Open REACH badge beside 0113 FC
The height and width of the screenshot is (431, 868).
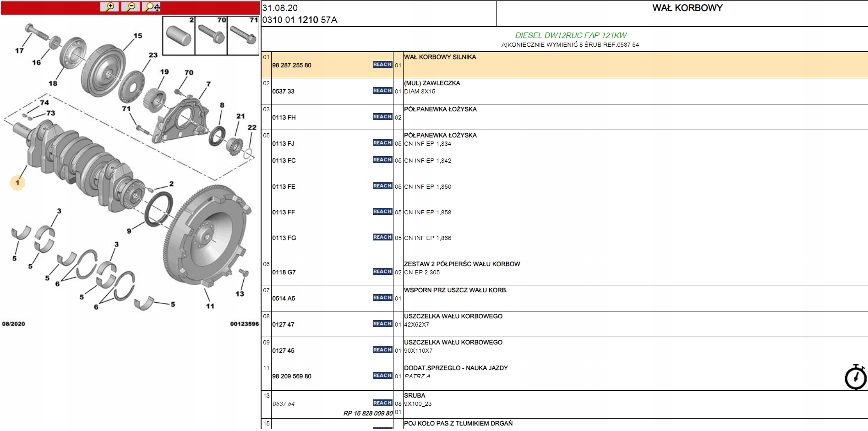[382, 160]
